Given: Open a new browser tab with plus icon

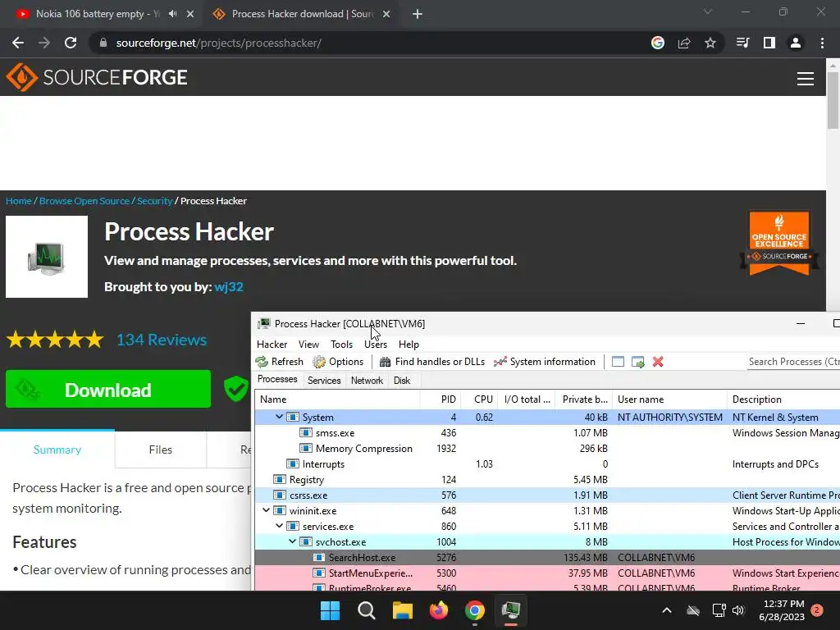Looking at the screenshot, I should pyautogui.click(x=418, y=14).
